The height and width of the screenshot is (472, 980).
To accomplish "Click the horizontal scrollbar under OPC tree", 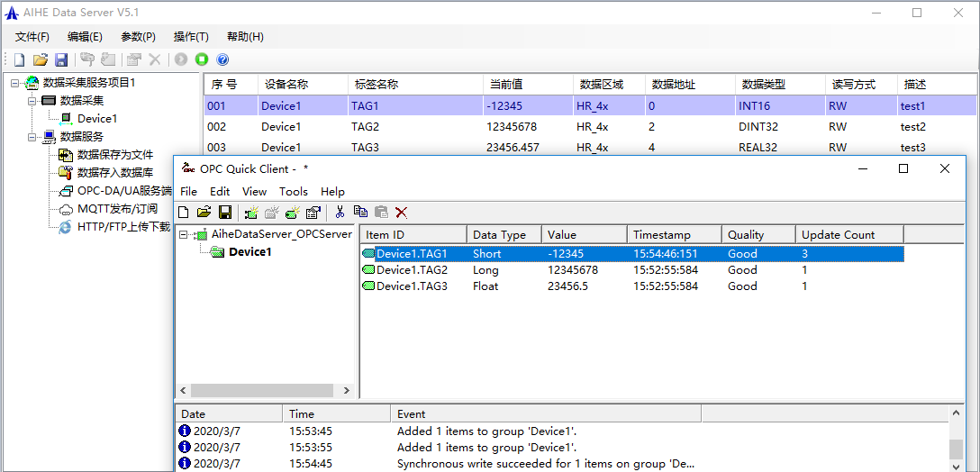I will pyautogui.click(x=261, y=391).
